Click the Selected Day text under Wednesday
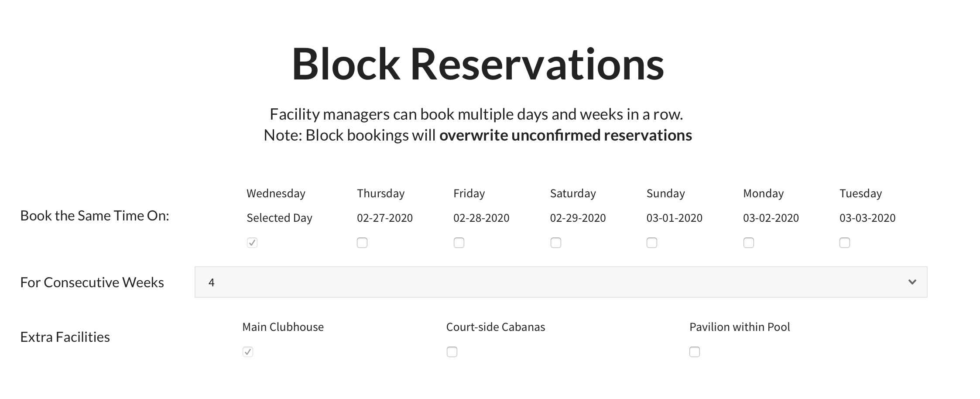 279,218
